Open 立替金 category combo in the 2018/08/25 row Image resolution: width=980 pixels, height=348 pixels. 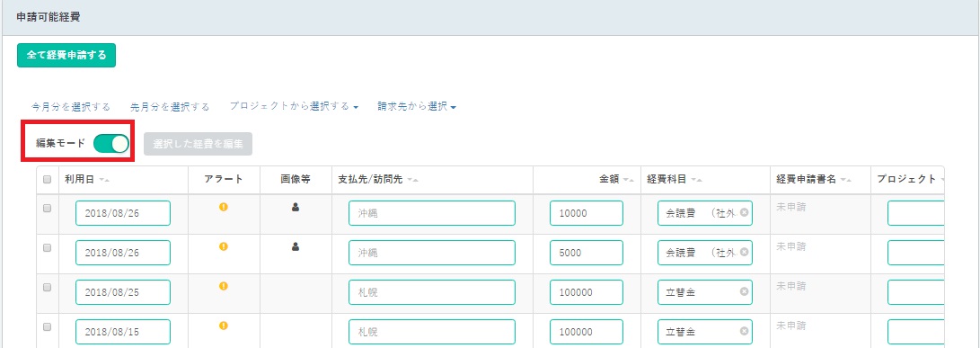[x=705, y=291]
